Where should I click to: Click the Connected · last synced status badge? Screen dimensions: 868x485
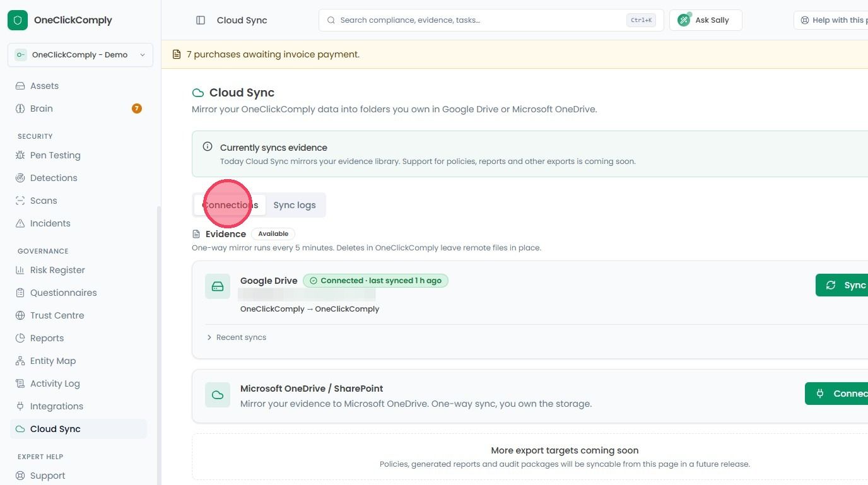(375, 281)
